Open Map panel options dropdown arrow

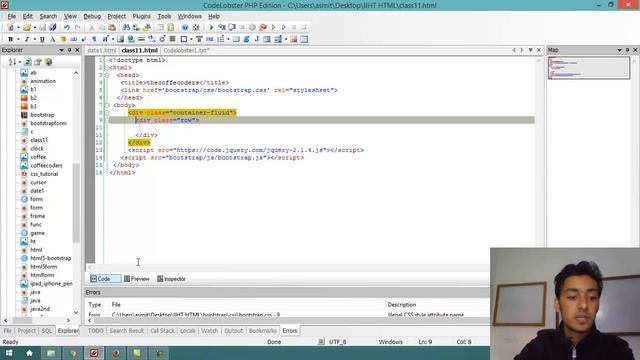(619, 50)
